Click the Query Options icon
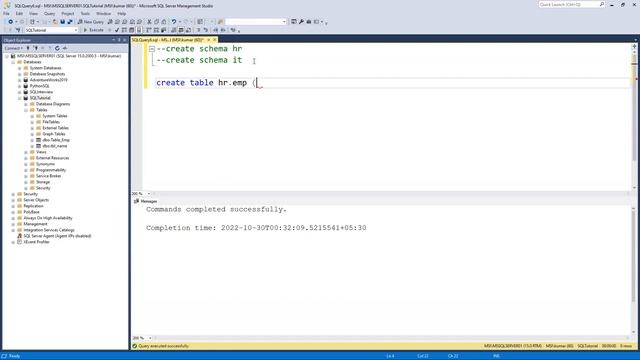 131,30
